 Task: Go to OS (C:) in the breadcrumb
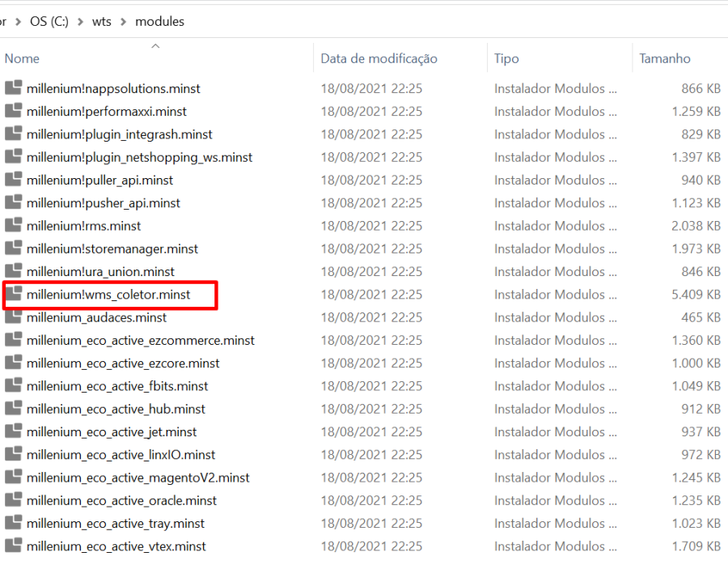pyautogui.click(x=49, y=21)
